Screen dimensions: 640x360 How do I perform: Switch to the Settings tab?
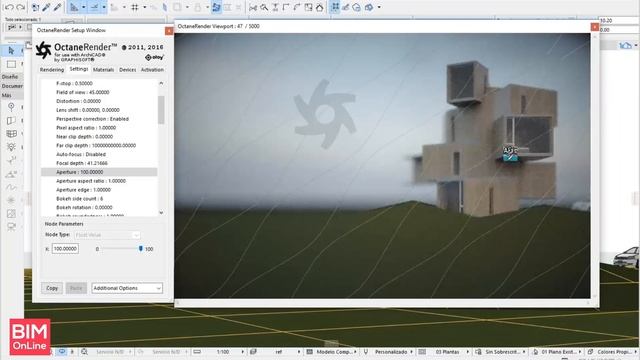[x=79, y=69]
